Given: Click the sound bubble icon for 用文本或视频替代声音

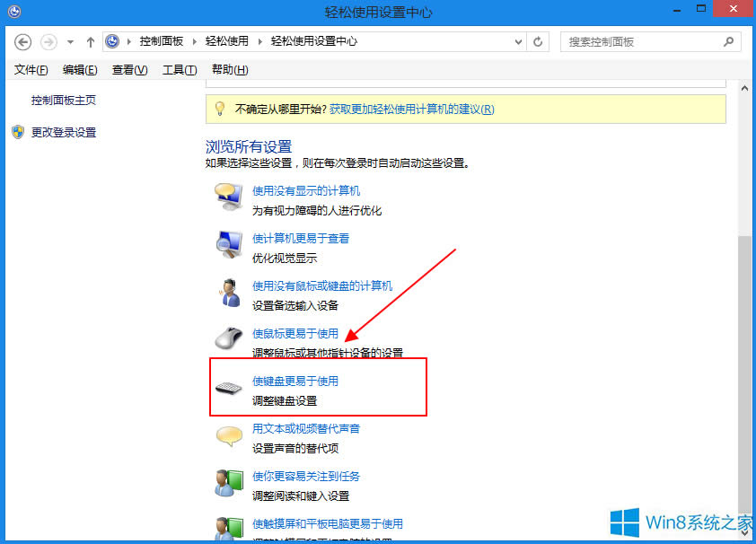Looking at the screenshot, I should tap(228, 435).
